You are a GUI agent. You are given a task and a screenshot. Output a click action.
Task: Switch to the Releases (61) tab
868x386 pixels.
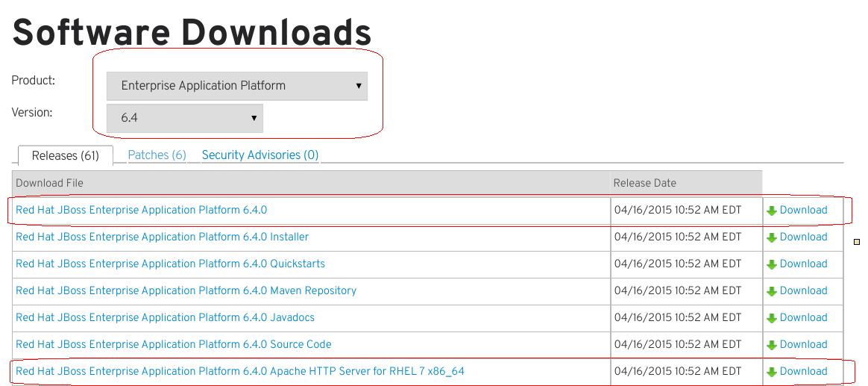tap(66, 156)
